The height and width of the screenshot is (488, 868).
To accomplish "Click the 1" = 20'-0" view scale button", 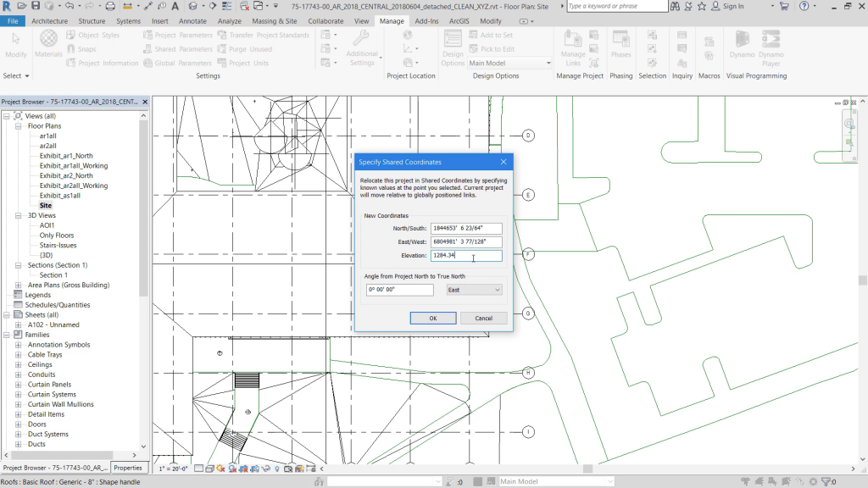I will click(x=173, y=469).
